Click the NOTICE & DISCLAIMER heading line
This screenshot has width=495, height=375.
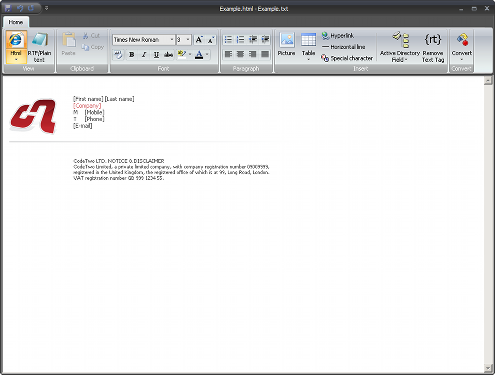119,161
